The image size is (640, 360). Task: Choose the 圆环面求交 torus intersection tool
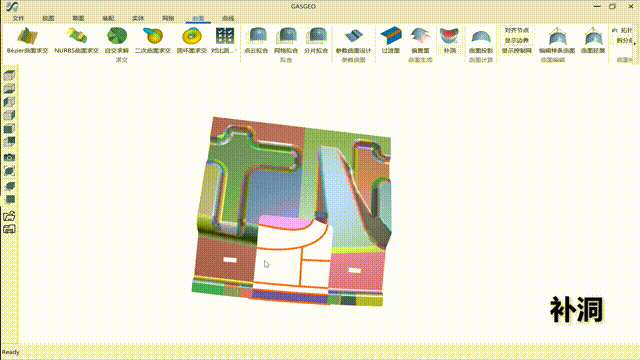(191, 40)
